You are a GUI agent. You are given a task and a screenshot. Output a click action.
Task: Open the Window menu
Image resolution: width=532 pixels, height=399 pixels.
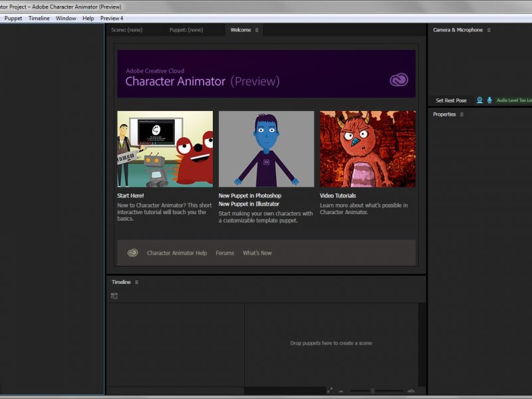coord(66,19)
